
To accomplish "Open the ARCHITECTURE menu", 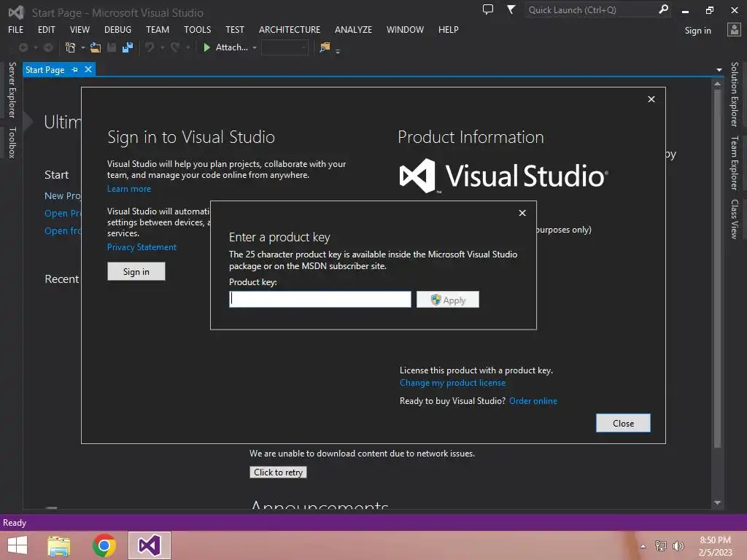I will coord(290,29).
